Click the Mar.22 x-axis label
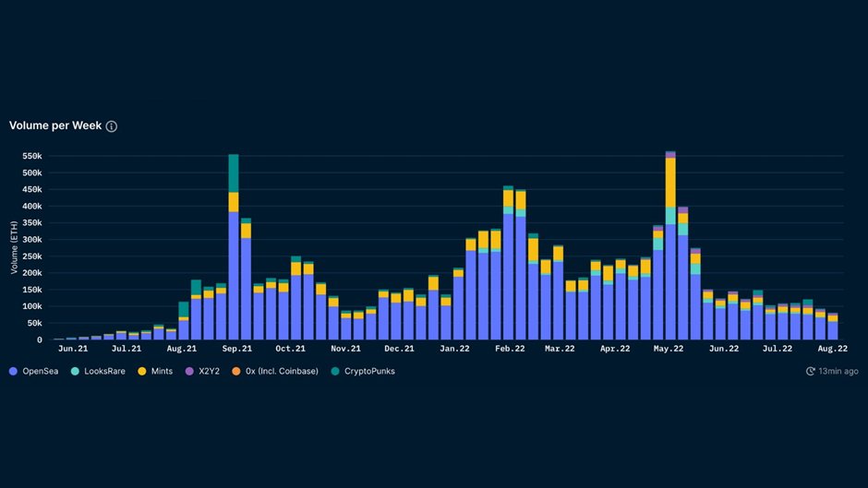Image resolution: width=868 pixels, height=488 pixels. [560, 349]
